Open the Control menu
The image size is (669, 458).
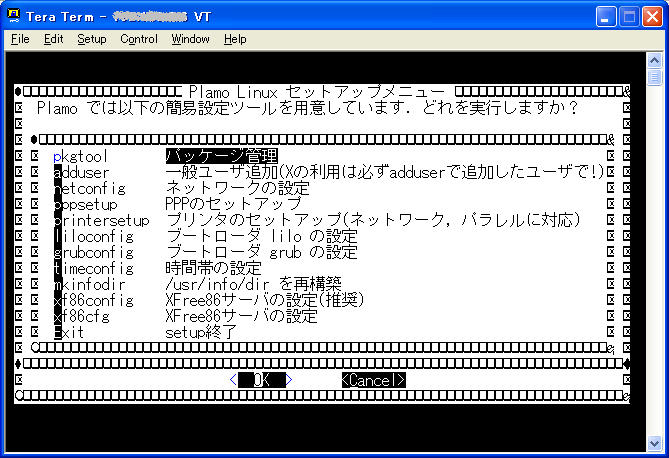[x=139, y=39]
